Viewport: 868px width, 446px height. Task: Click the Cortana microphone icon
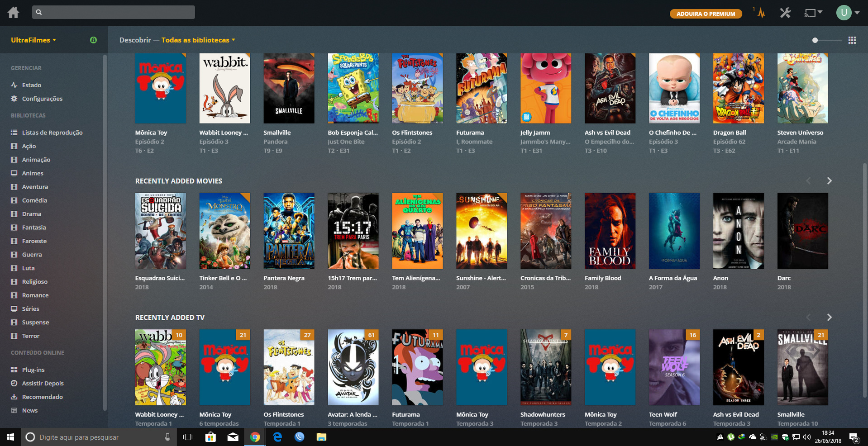pyautogui.click(x=167, y=437)
